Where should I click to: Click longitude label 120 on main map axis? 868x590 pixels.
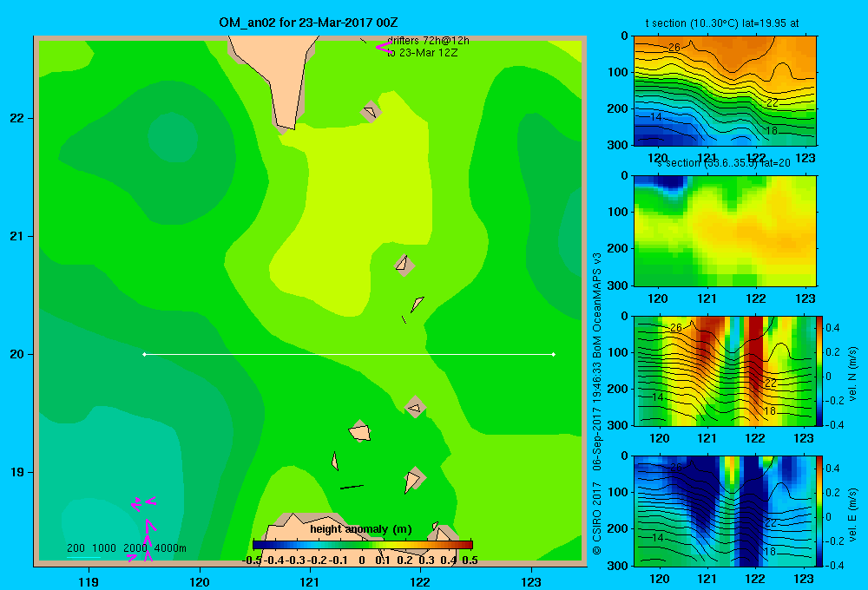click(200, 581)
